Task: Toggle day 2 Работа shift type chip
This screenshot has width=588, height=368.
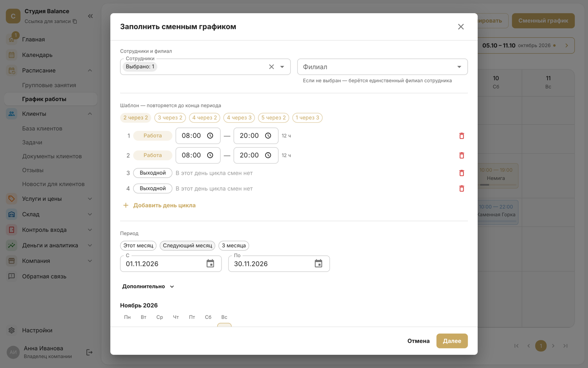Action: tap(152, 155)
